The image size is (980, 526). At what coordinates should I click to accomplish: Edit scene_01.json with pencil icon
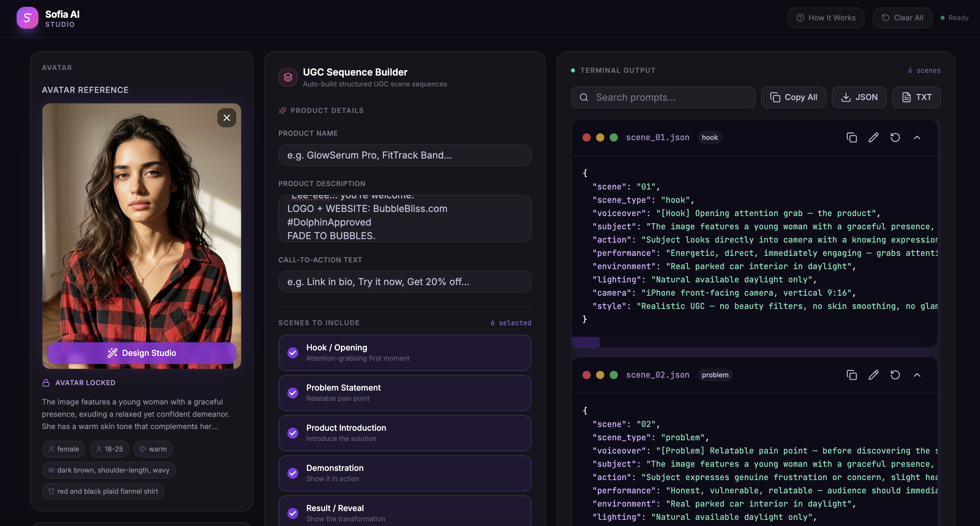pyautogui.click(x=874, y=137)
